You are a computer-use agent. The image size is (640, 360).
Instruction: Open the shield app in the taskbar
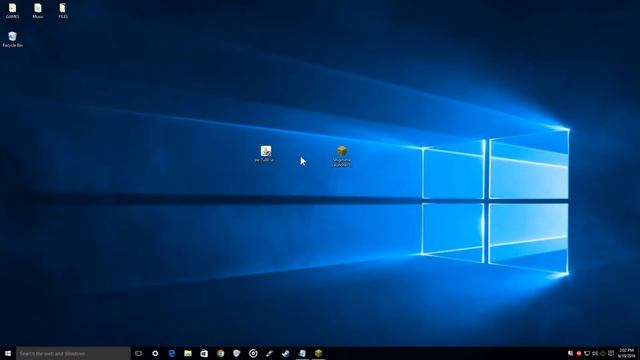coord(237,353)
